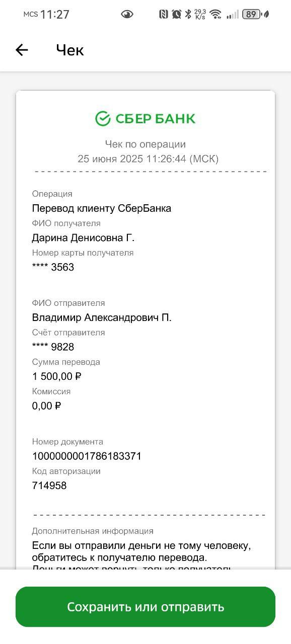Select the document number 1000000001786183371
Screen dimensions: 291x644
(87, 456)
